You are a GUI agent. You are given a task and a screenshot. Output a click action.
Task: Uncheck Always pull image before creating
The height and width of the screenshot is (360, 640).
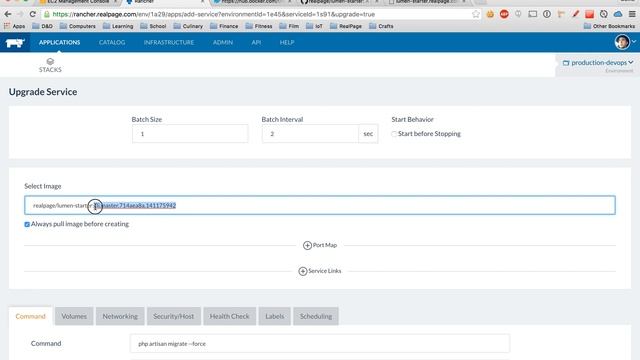coord(27,224)
